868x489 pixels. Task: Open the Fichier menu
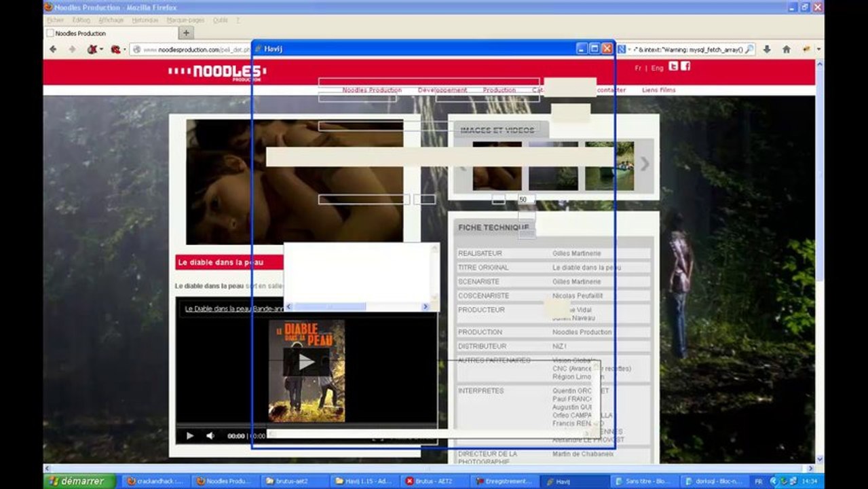(55, 20)
